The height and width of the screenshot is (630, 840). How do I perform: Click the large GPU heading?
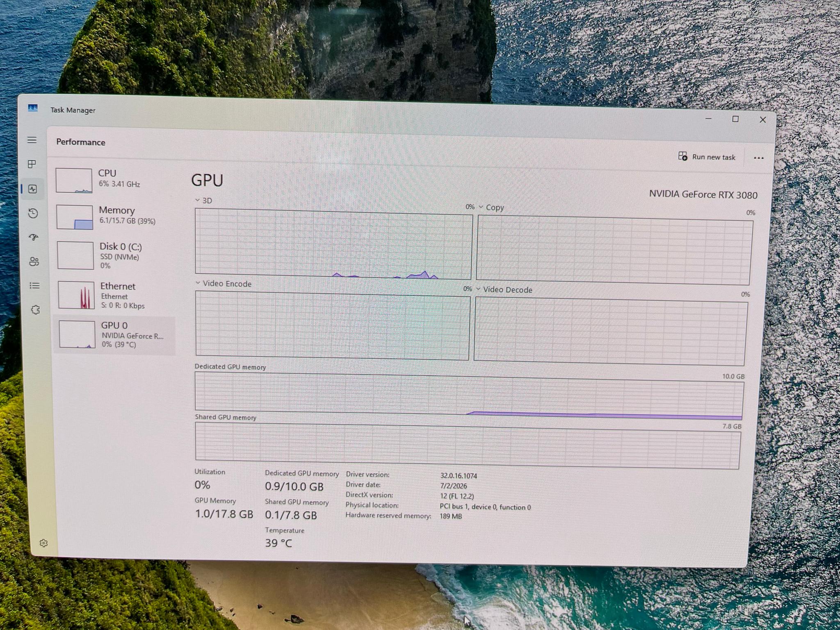point(207,180)
